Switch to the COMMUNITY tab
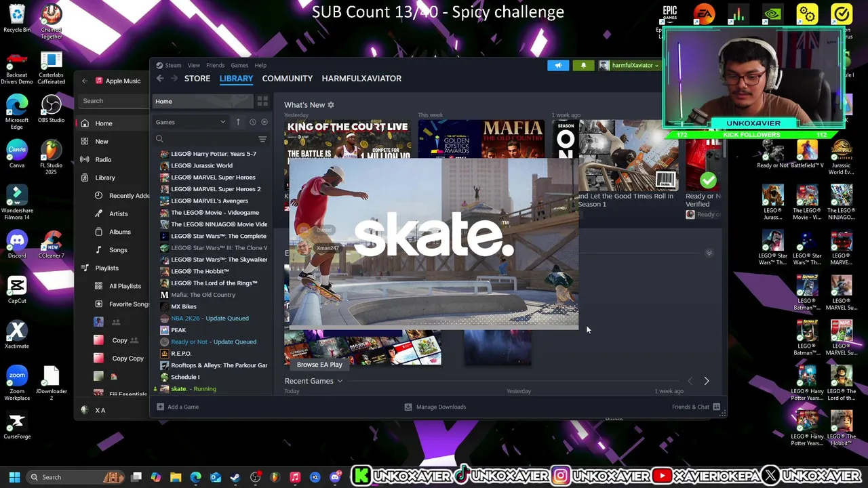This screenshot has height=488, width=868. [x=288, y=79]
